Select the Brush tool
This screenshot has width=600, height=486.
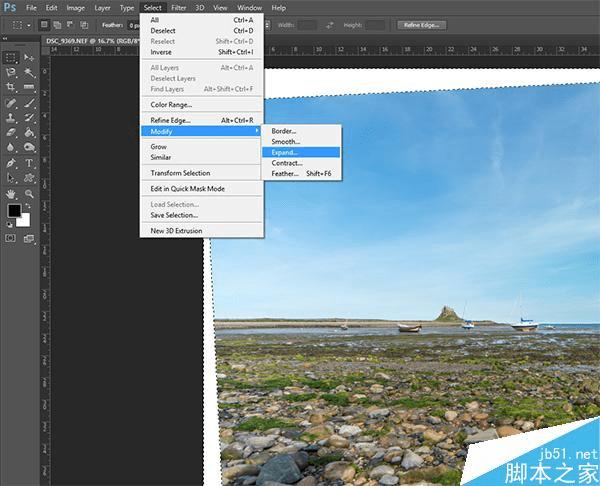pyautogui.click(x=30, y=102)
